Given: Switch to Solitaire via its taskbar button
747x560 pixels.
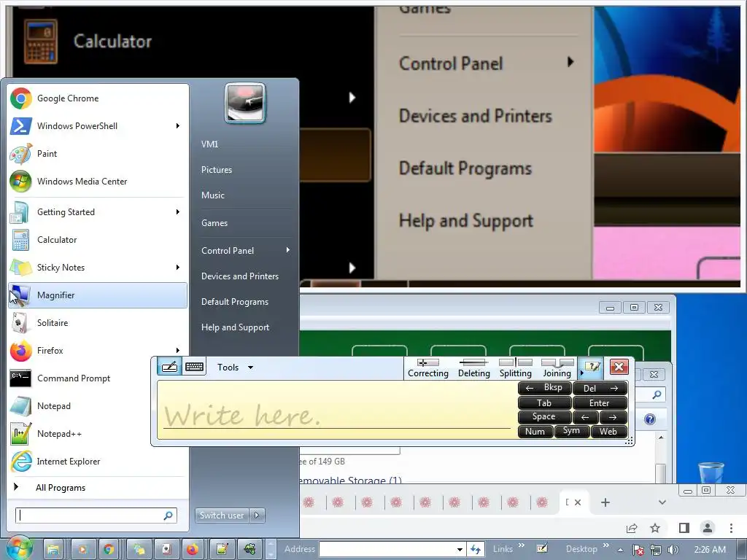Looking at the screenshot, I should coord(166,550).
